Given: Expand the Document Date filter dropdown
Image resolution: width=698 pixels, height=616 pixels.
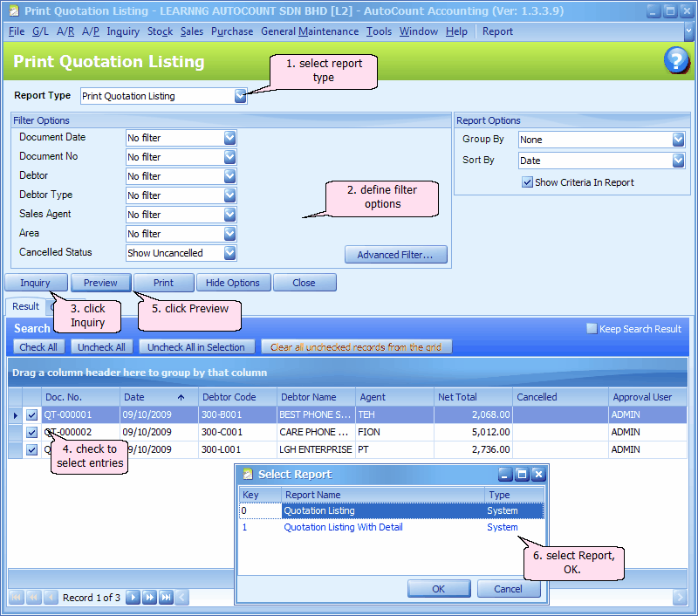Looking at the screenshot, I should [x=229, y=138].
